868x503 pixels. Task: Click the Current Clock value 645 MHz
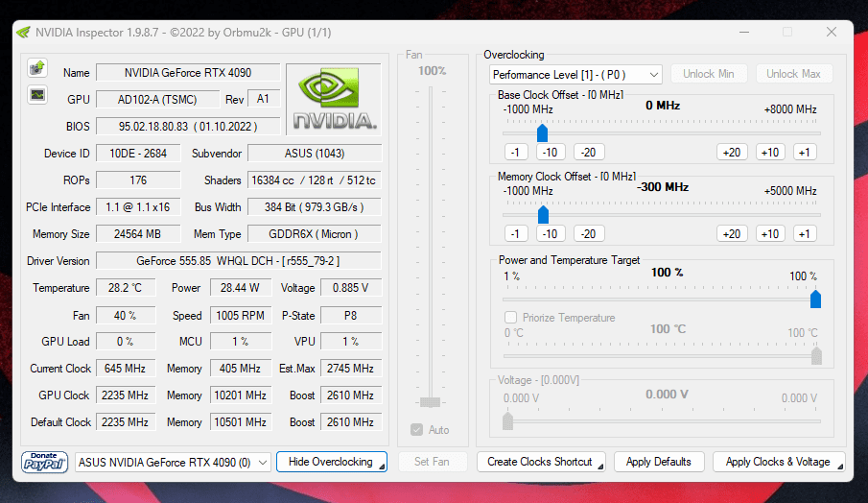pyautogui.click(x=126, y=369)
